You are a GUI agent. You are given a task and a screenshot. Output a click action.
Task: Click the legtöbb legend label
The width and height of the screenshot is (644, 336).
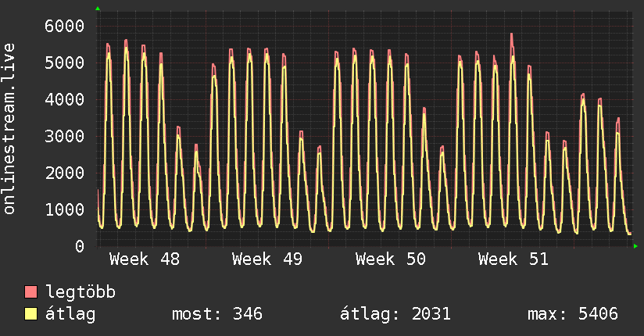(80, 293)
